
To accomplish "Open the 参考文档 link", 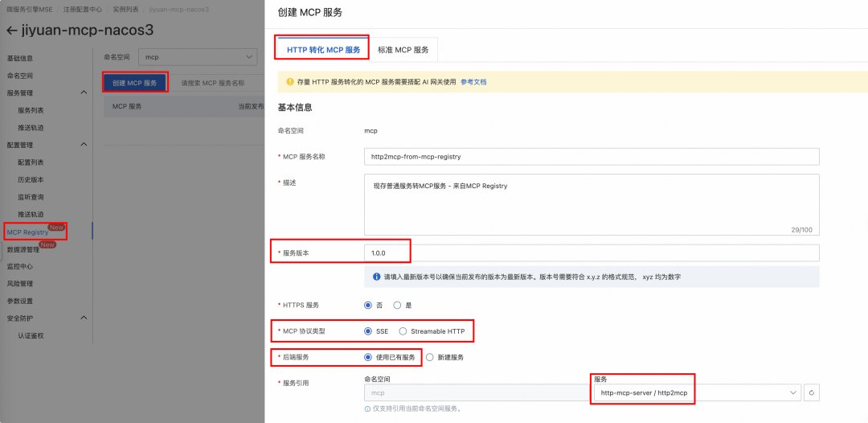I will (x=473, y=82).
